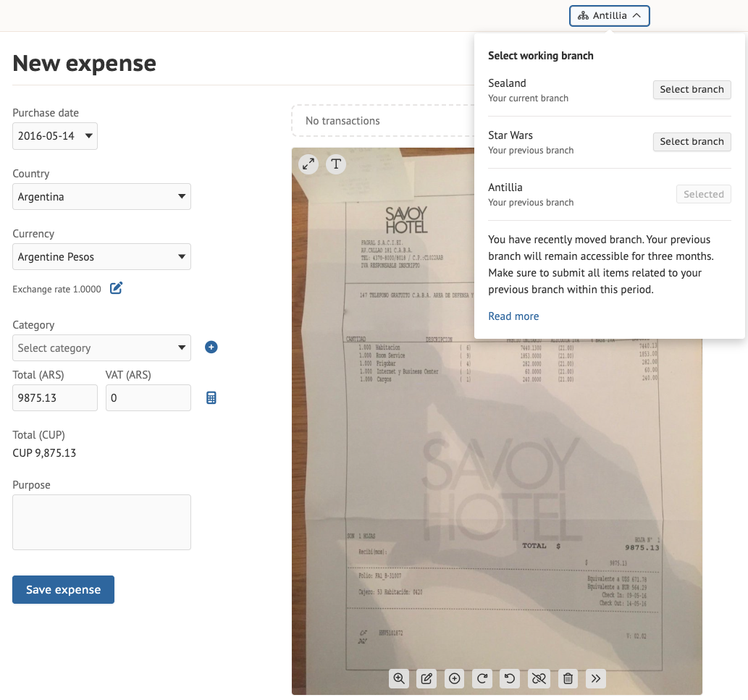Edit the exchange rate with pencil icon
Viewport: 748px width, 700px height.
pos(116,289)
